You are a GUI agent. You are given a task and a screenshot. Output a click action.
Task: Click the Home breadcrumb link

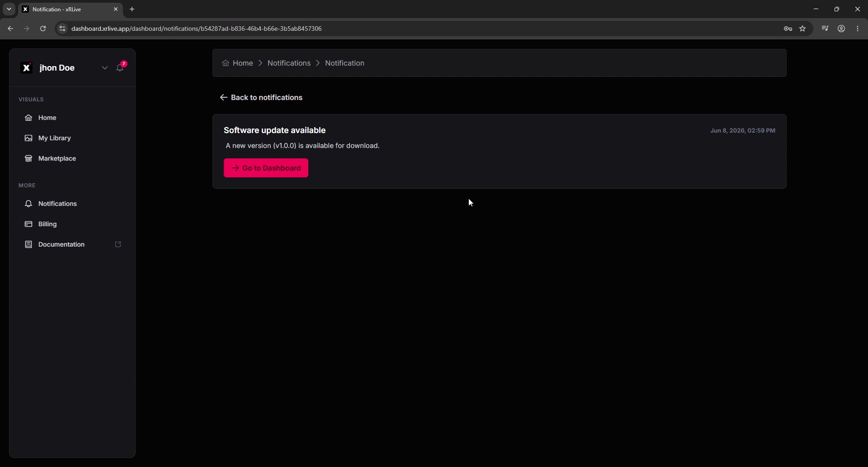237,63
